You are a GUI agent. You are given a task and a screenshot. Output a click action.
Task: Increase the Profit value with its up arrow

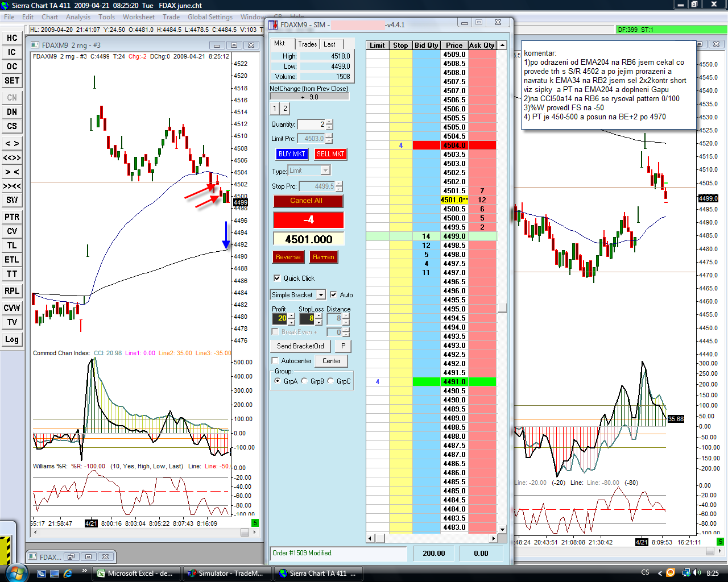[291, 316]
